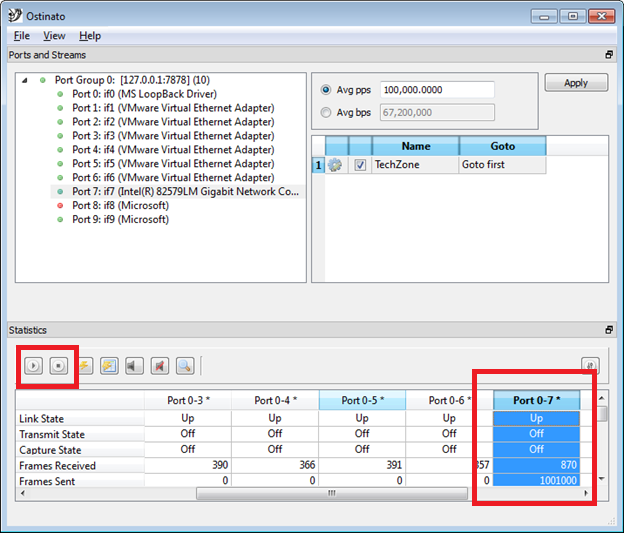Click the Apply button
The image size is (624, 533).
pos(576,83)
